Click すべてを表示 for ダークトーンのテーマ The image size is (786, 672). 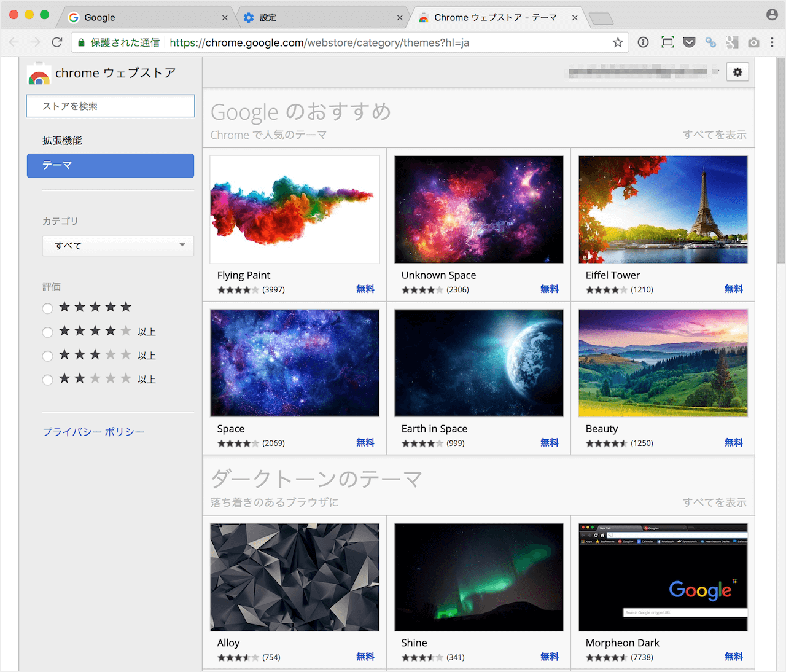coord(715,502)
